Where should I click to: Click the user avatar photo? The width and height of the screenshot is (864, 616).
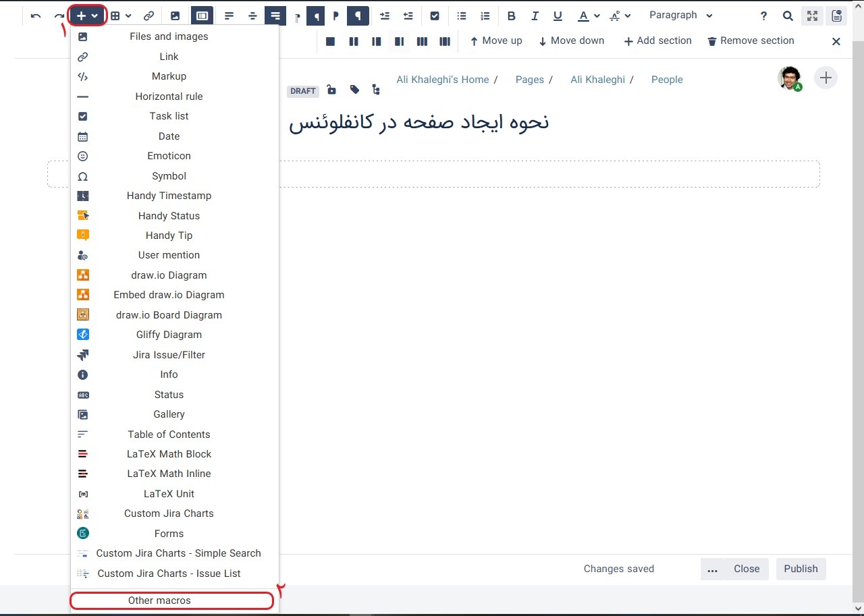click(x=789, y=78)
